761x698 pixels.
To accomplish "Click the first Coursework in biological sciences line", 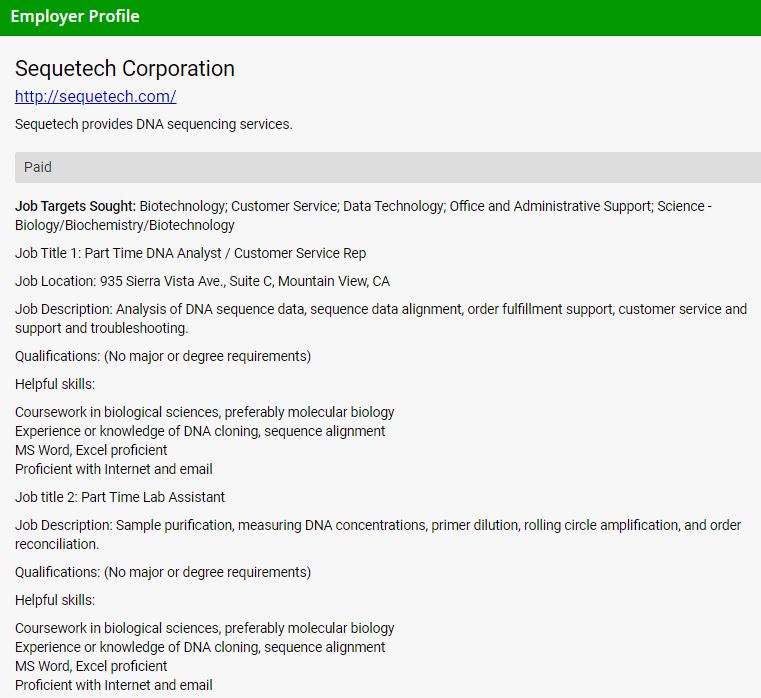I will coord(204,412).
